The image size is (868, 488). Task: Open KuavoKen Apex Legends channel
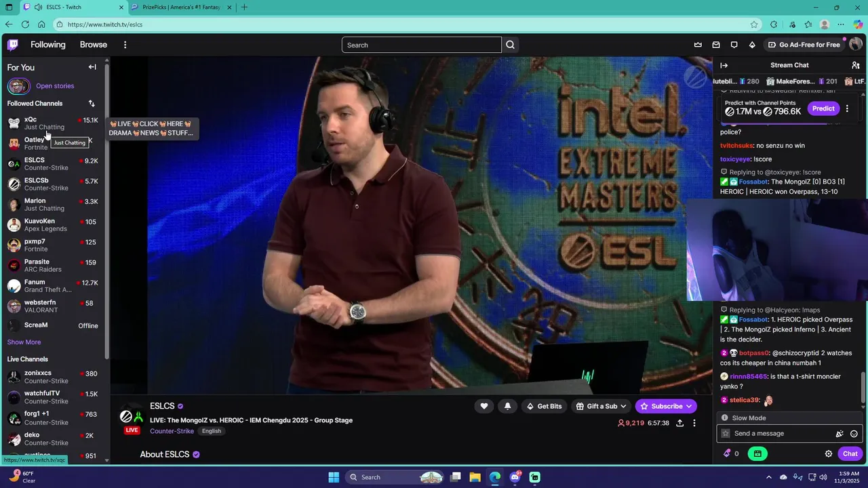(53, 224)
